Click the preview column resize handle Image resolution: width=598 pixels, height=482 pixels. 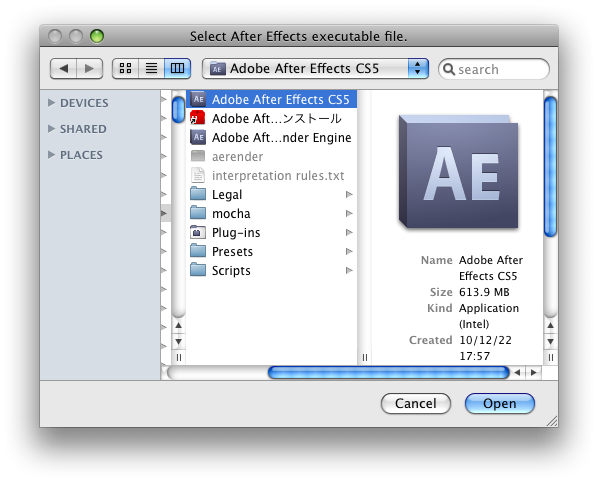click(550, 357)
